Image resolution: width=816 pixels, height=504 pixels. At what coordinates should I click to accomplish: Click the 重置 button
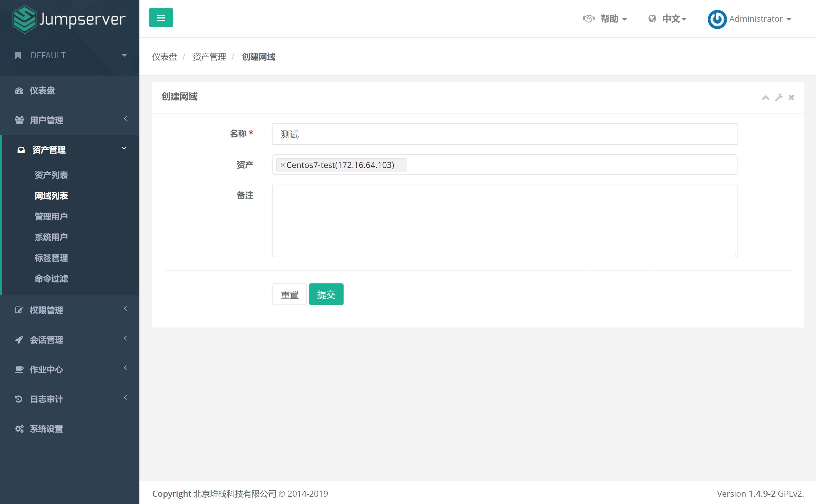[x=289, y=294]
